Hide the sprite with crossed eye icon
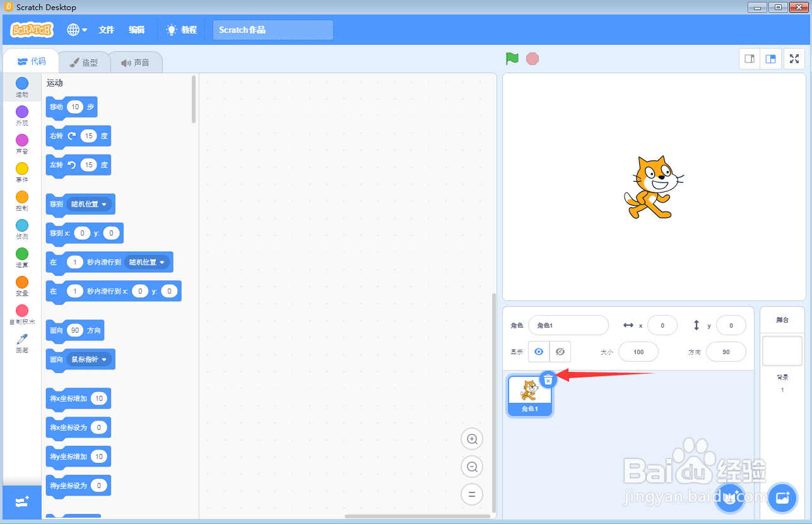 tap(560, 352)
